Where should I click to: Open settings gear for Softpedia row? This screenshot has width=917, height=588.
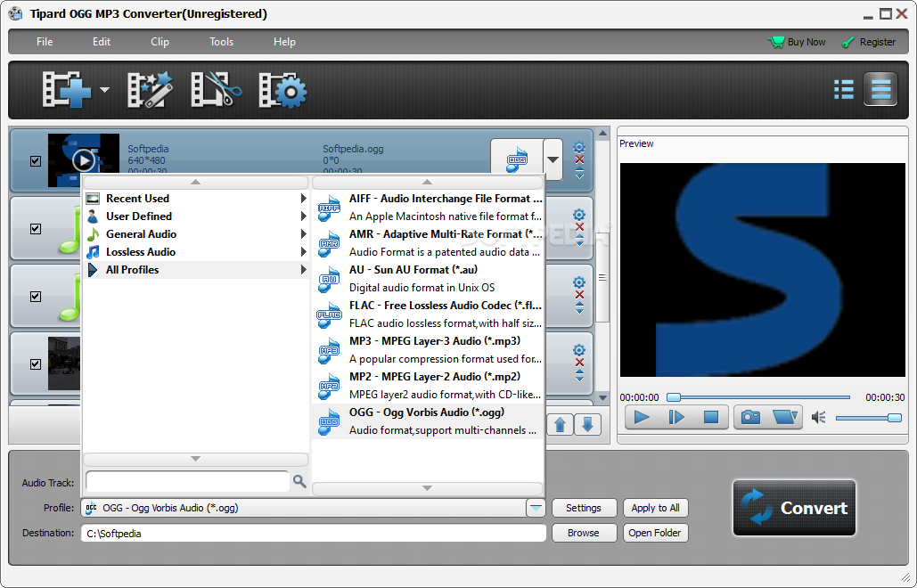coord(579,147)
